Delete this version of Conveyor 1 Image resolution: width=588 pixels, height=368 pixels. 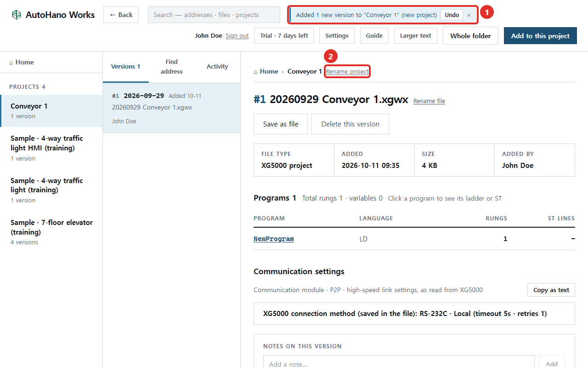pos(350,124)
